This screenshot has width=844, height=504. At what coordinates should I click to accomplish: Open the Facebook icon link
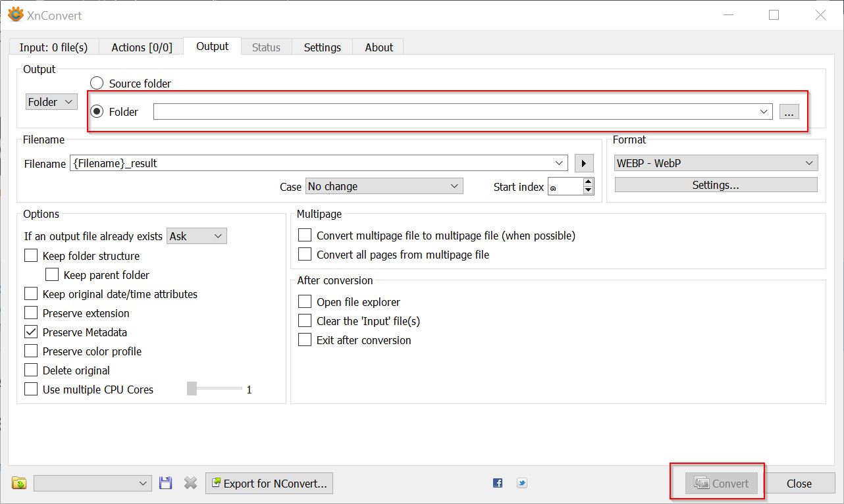point(498,483)
